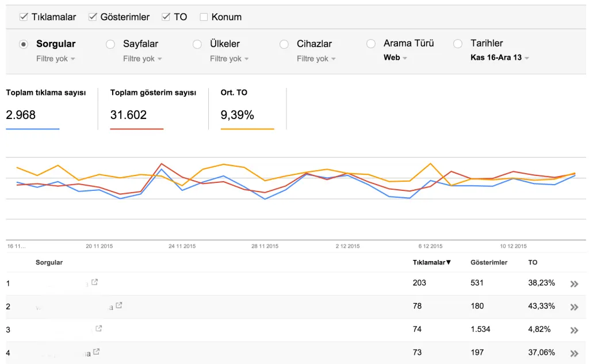Select the Cihazlar radio button
The width and height of the screenshot is (589, 364).
(x=284, y=44)
